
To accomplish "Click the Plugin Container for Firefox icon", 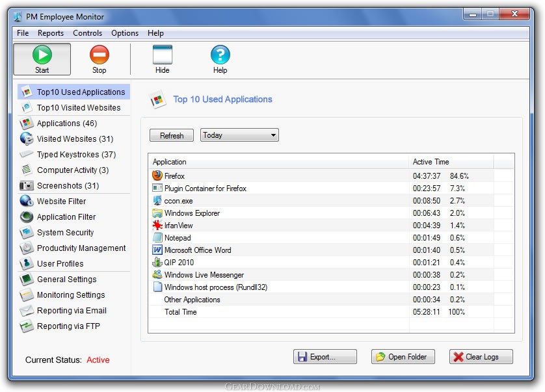I will pyautogui.click(x=157, y=188).
